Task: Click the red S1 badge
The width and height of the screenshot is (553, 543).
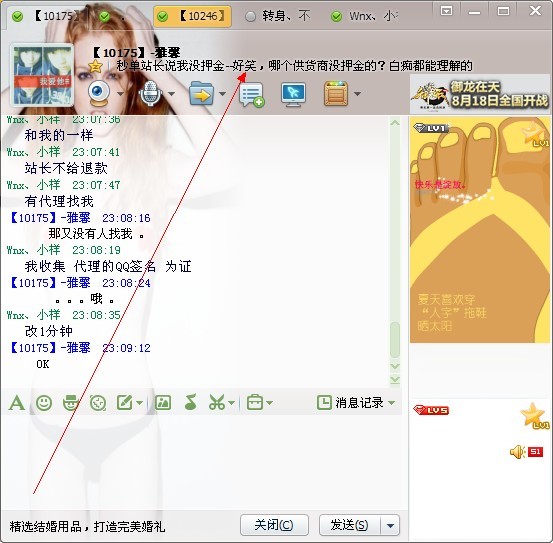Action: click(x=535, y=451)
